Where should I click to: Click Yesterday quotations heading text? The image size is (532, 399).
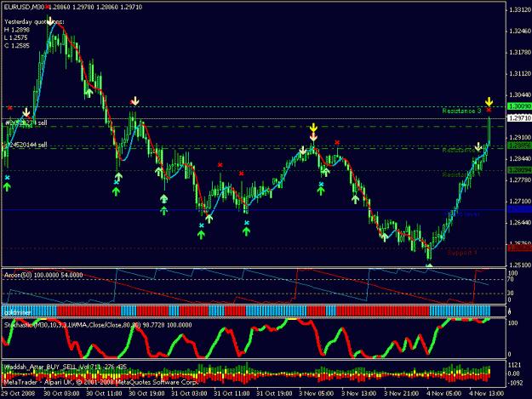[34, 22]
